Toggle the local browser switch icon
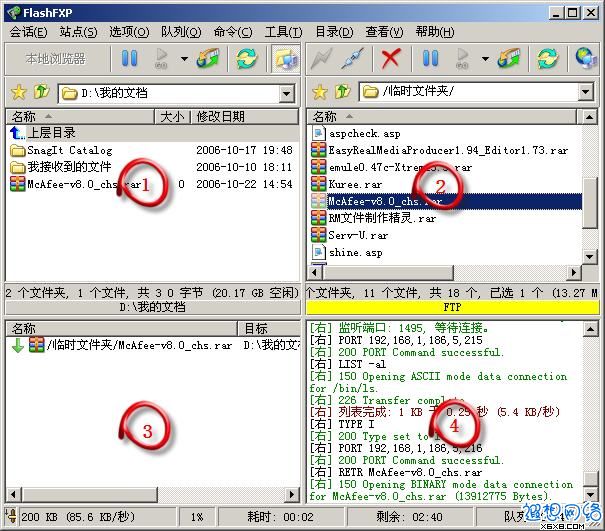The image size is (605, 531). [286, 59]
